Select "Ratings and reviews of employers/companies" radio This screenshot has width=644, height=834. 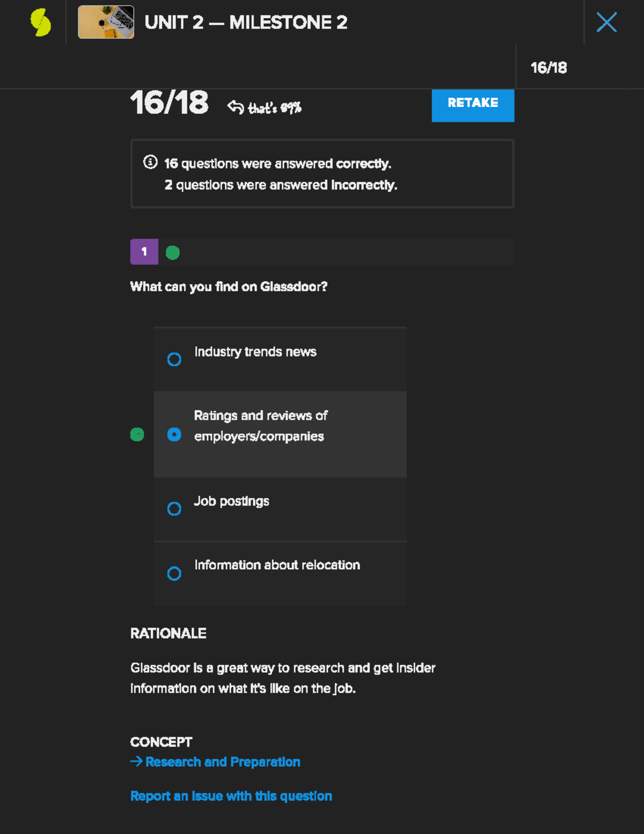click(174, 434)
